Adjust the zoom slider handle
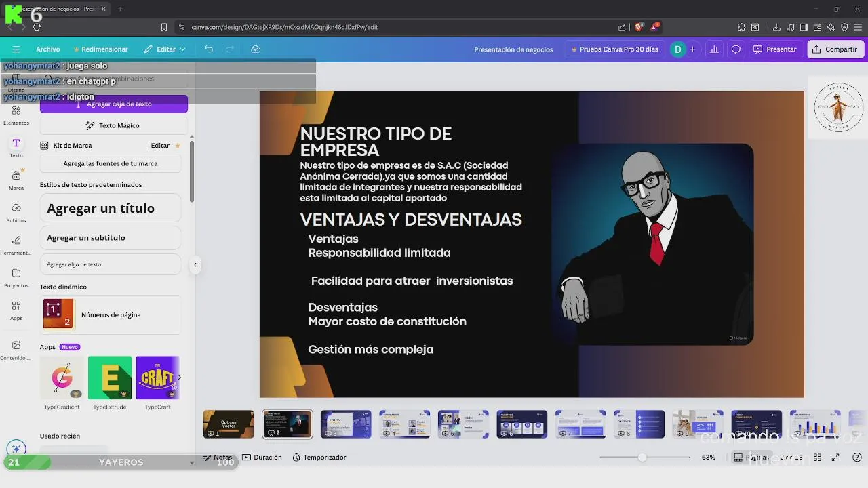 642,457
